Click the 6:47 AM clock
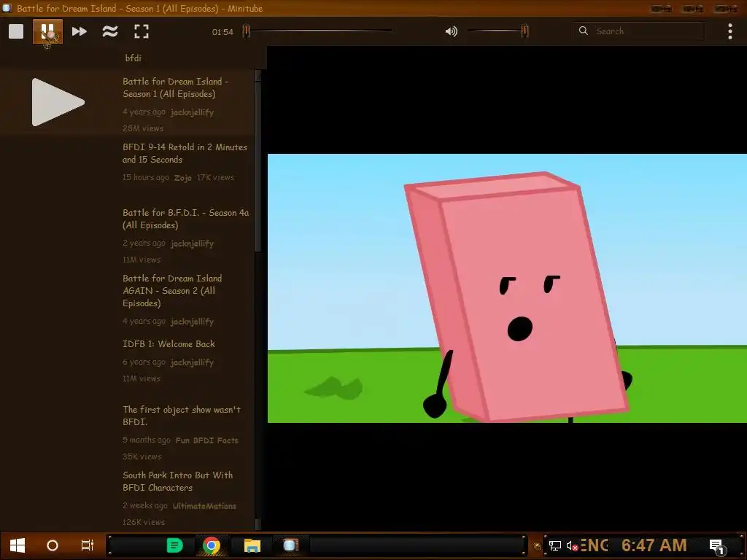The image size is (747, 560). (x=654, y=545)
